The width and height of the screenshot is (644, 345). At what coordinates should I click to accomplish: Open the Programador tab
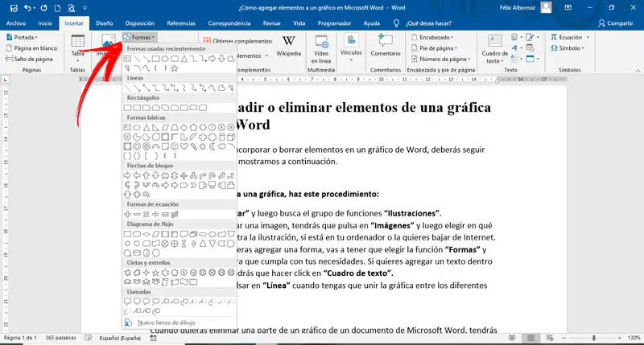[x=334, y=23]
